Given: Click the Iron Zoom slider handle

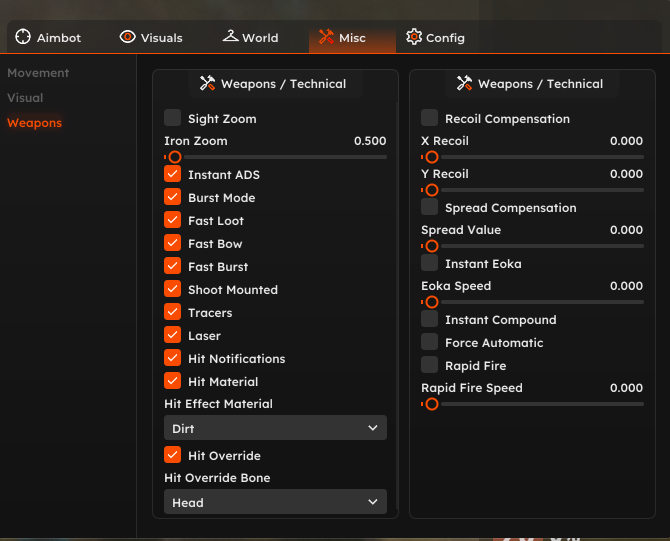Looking at the screenshot, I should click(x=174, y=157).
